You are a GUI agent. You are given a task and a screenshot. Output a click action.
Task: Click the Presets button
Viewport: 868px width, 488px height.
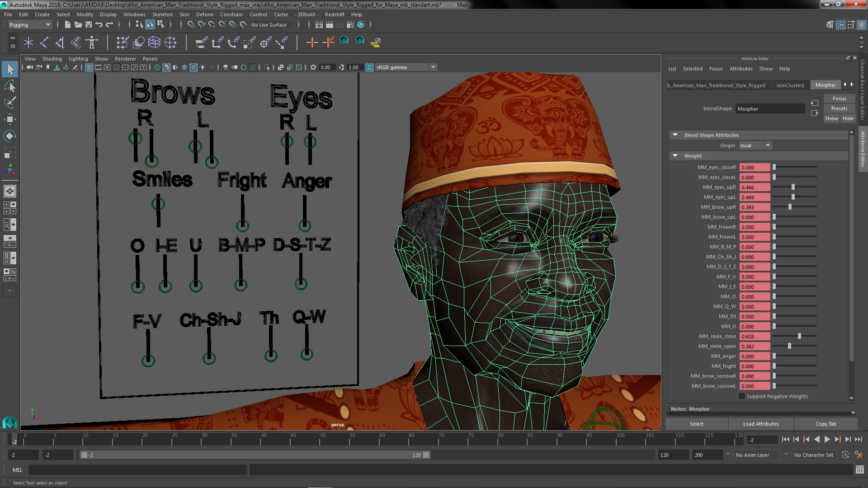point(839,108)
